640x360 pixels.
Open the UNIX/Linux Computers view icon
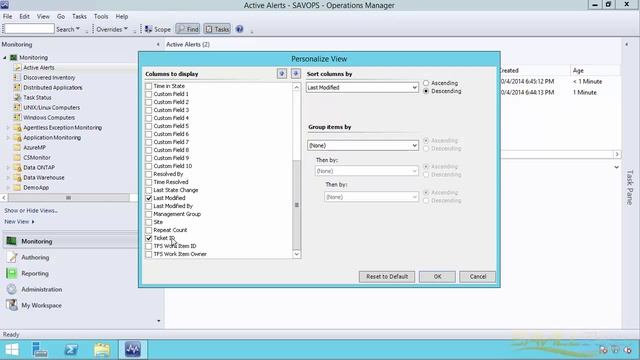point(17,107)
